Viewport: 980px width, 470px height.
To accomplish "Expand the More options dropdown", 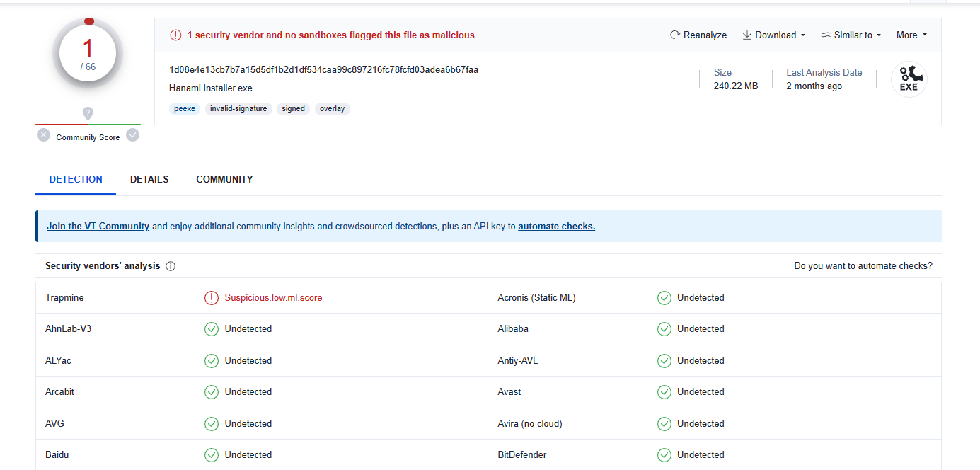I will 911,34.
